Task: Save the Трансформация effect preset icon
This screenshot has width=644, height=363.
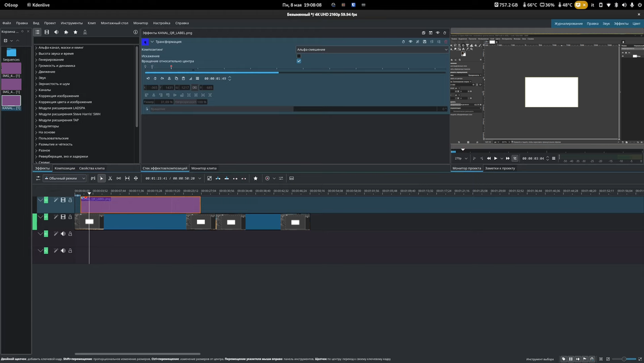Action: 424,42
